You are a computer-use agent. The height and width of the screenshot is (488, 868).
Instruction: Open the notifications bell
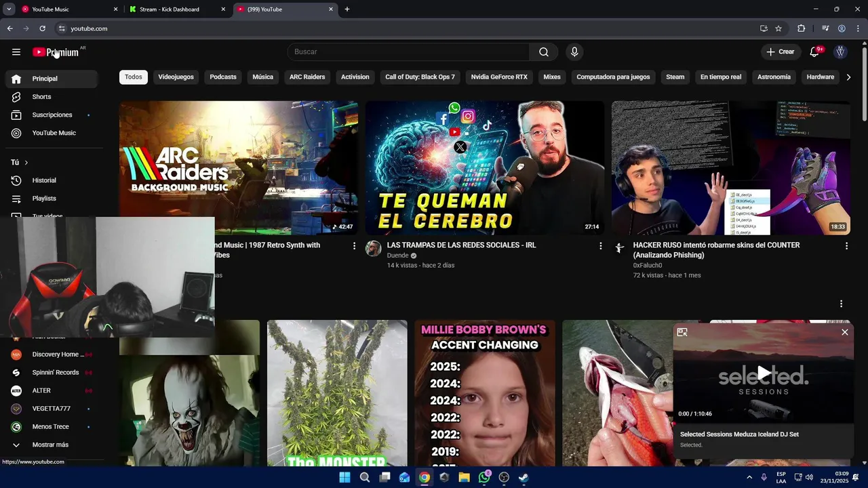tap(814, 52)
